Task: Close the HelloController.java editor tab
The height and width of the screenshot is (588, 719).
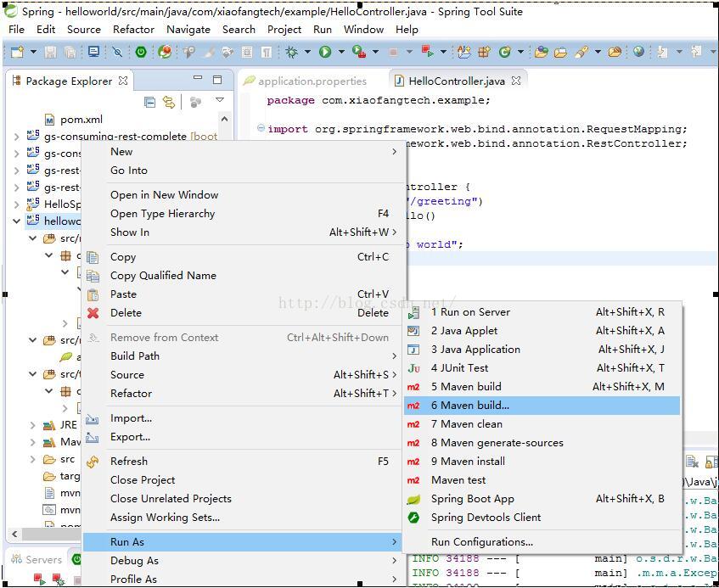Action: pyautogui.click(x=516, y=81)
